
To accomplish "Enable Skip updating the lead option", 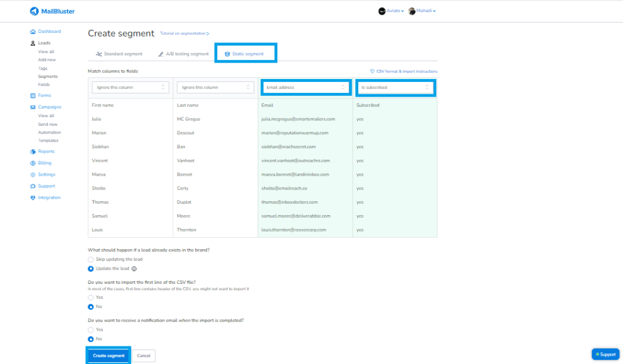I will click(89, 259).
